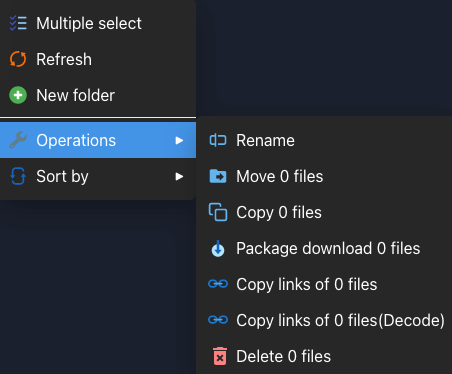
Task: Click the orange Refresh arrows icon
Action: [x=18, y=59]
